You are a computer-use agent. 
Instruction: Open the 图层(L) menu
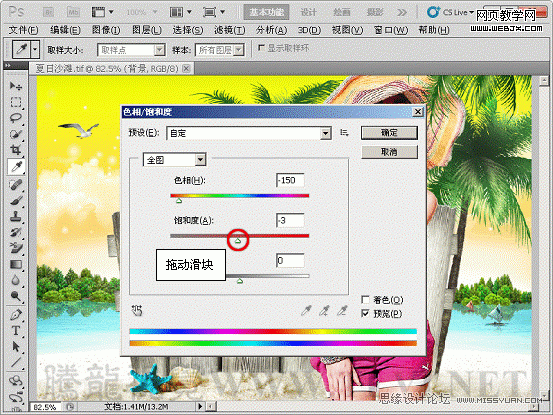click(147, 30)
